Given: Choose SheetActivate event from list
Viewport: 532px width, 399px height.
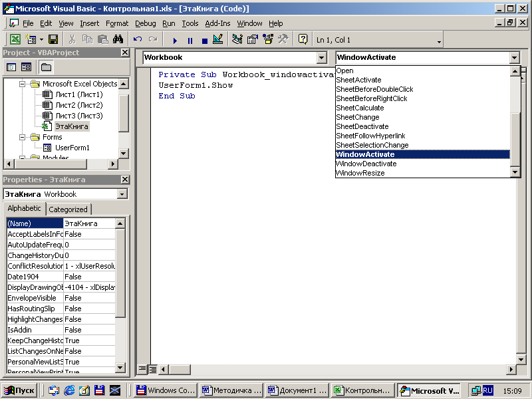Looking at the screenshot, I should (423, 80).
